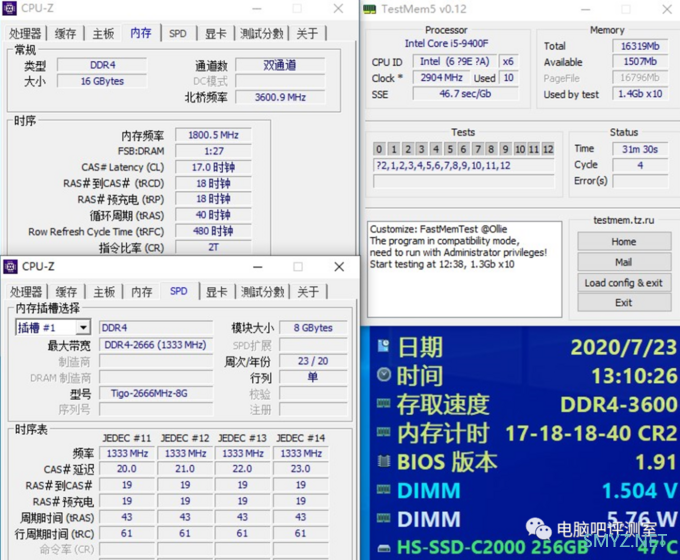680x560 pixels.
Task: Select the 内存 tab in top CPU-Z window
Action: 141,33
